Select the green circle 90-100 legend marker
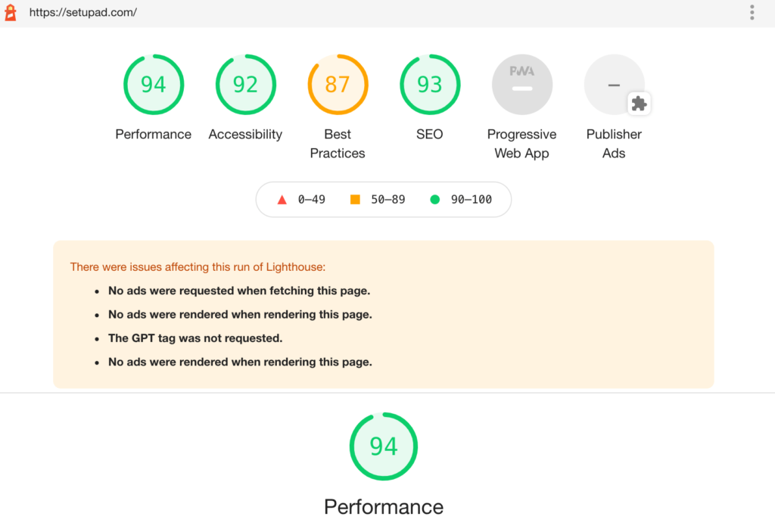Viewport: 775px width, 532px height. click(434, 199)
